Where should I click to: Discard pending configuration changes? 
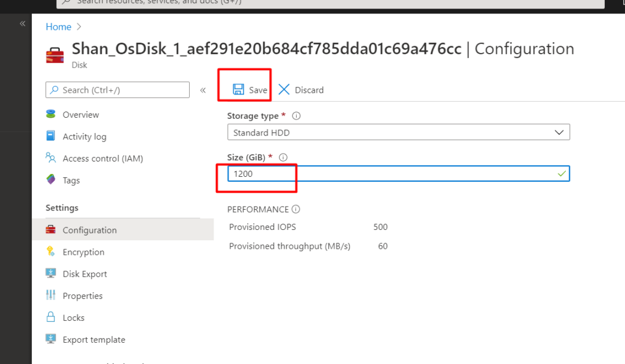pos(300,89)
